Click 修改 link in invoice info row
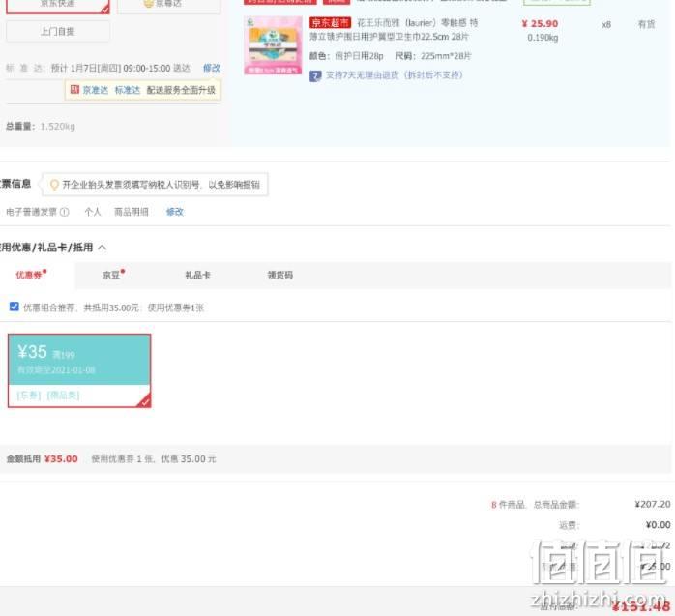This screenshot has height=616, width=675. pos(175,212)
